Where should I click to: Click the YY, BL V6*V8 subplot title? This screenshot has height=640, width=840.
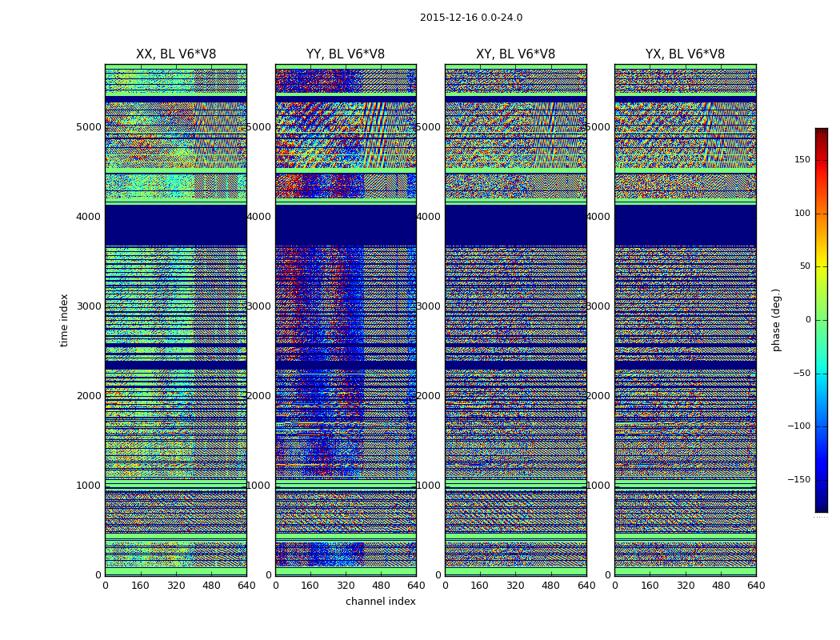[x=346, y=54]
